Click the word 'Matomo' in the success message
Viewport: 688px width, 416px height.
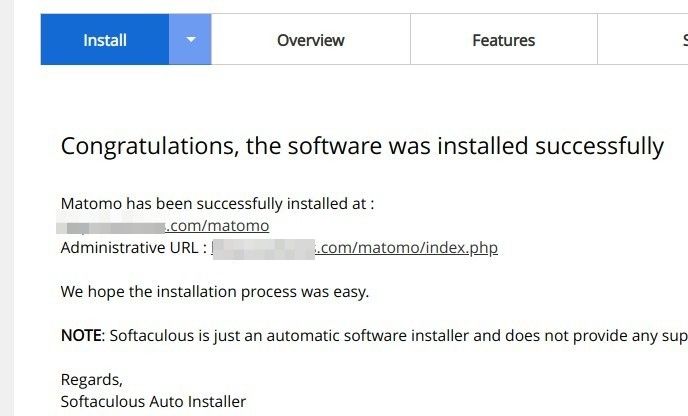(x=91, y=204)
